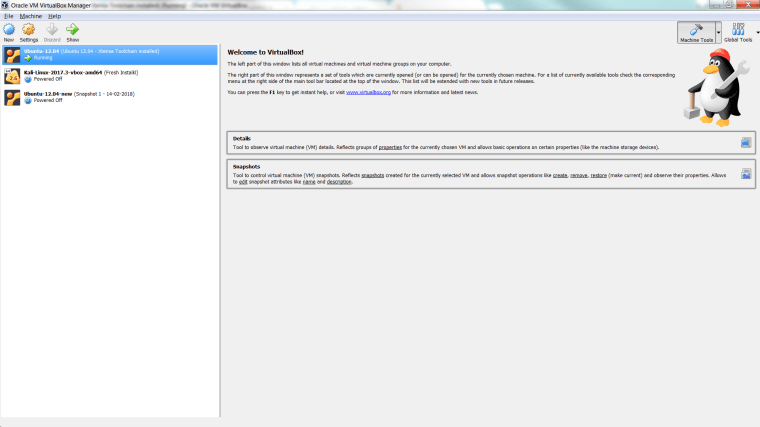Open the Machine Tools button
This screenshot has height=427, width=760.
pos(696,32)
